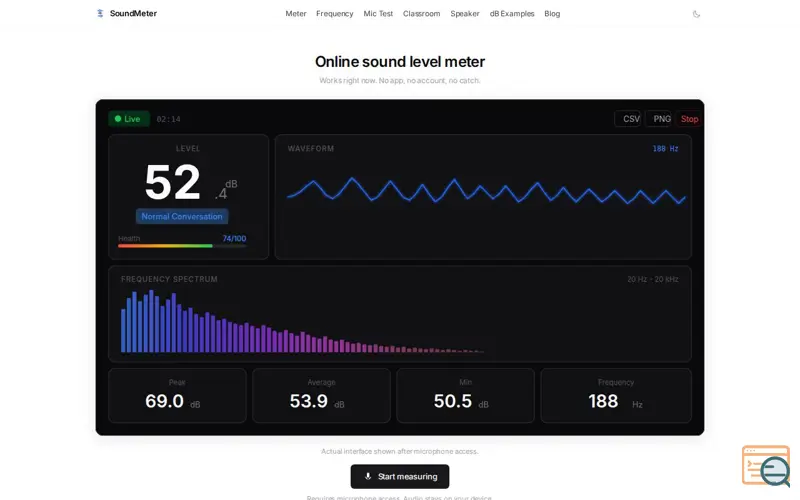Click the Peak 69.0 dB card
Screen dimensions: 800x500
click(x=177, y=395)
